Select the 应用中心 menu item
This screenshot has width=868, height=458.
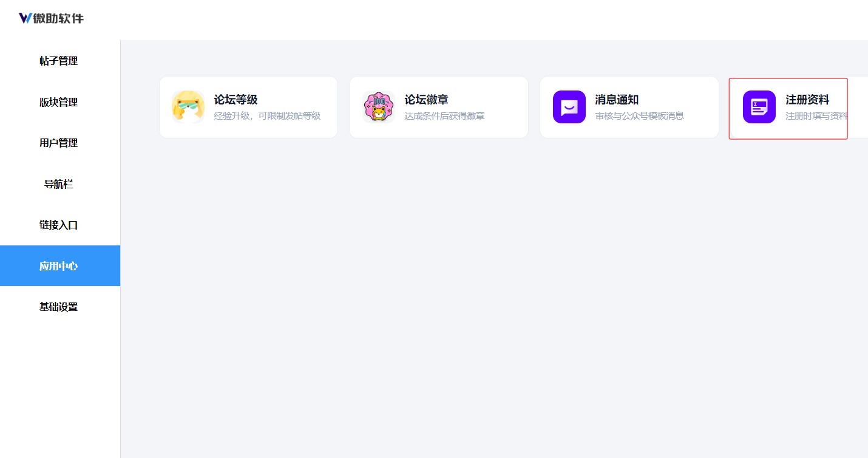point(59,266)
